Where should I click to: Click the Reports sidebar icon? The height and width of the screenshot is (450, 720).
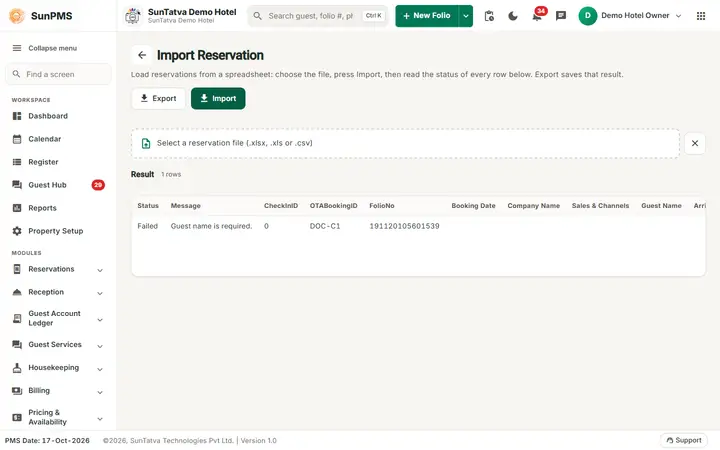(17, 208)
